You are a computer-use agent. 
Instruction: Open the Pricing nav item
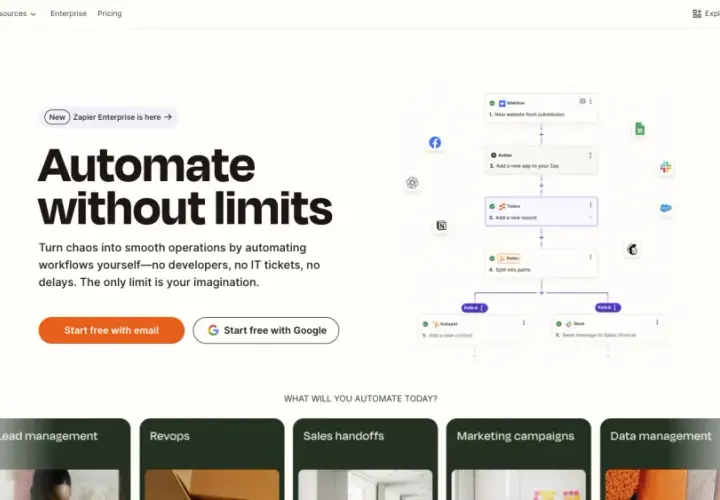pos(110,14)
